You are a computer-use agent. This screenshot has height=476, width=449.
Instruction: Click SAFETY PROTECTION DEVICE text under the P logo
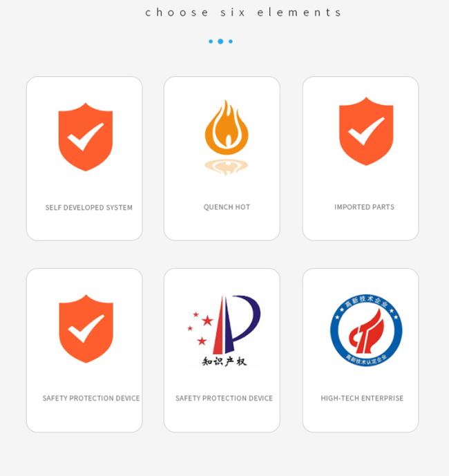click(224, 399)
